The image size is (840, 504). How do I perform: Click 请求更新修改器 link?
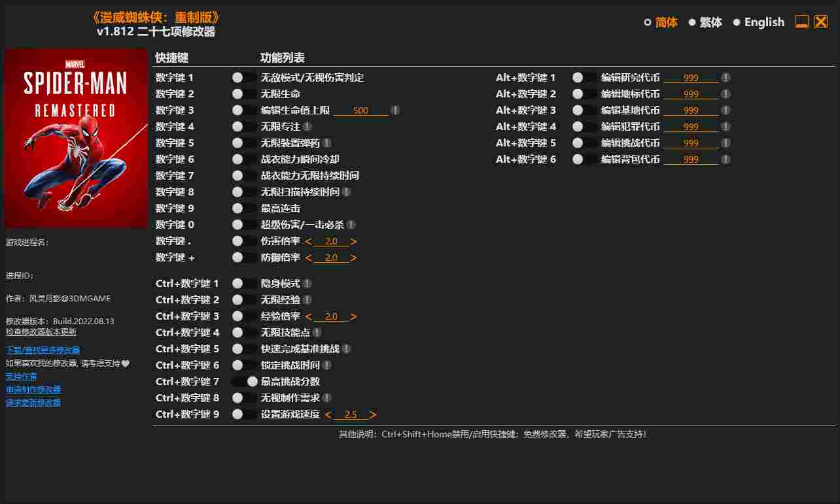point(33,403)
